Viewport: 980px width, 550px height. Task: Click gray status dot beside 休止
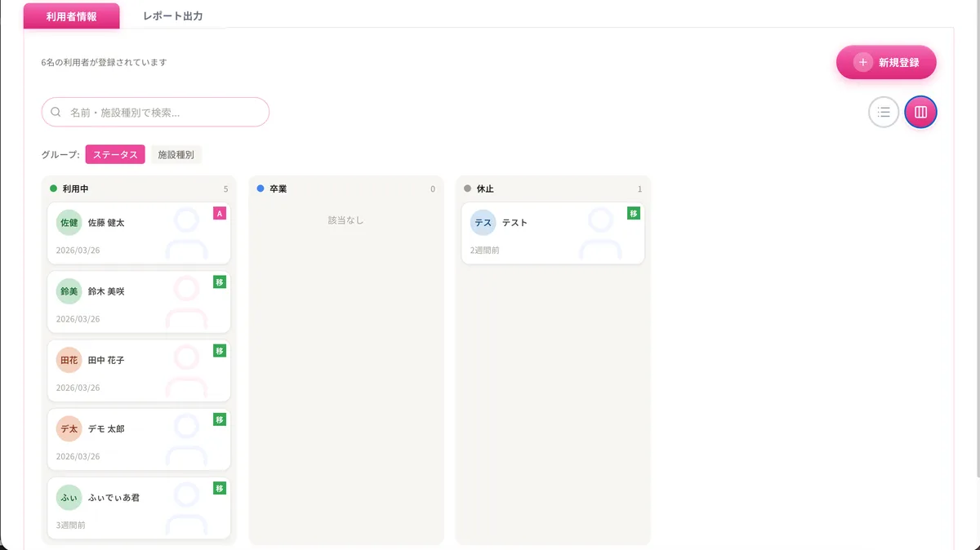(468, 189)
